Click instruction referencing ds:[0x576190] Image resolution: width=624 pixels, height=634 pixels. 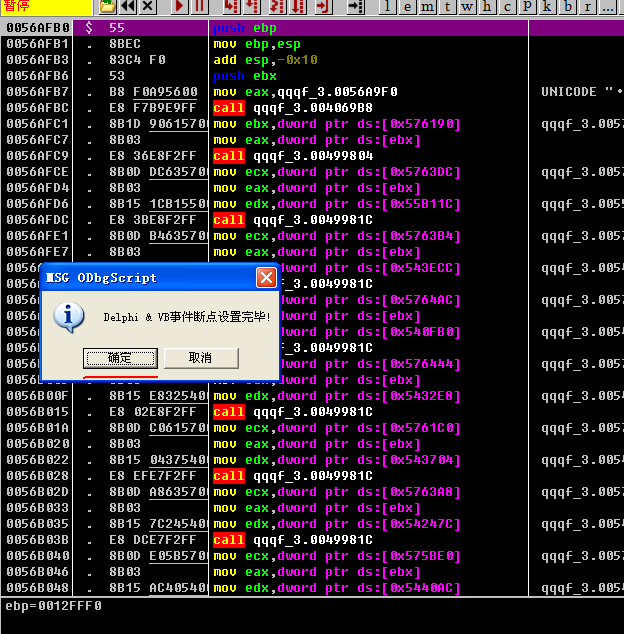click(336, 124)
